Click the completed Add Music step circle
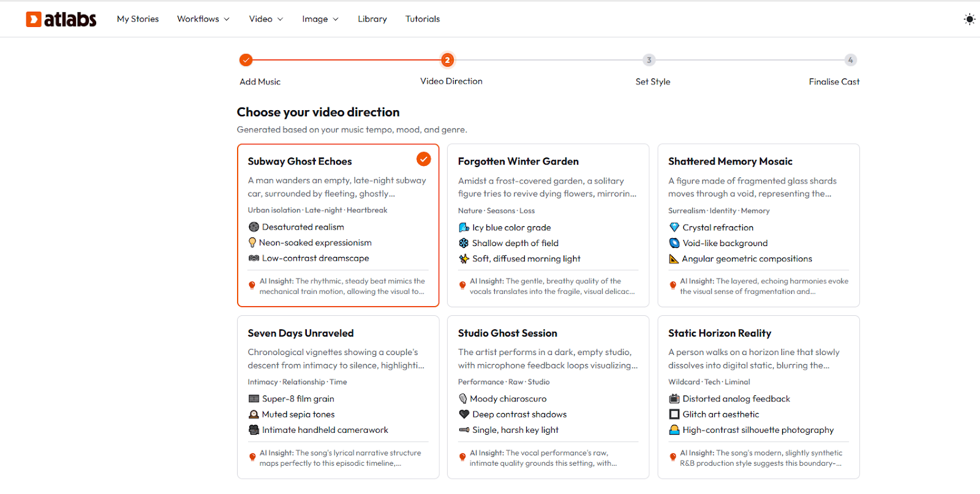Viewport: 980px width, 494px height. pos(246,60)
